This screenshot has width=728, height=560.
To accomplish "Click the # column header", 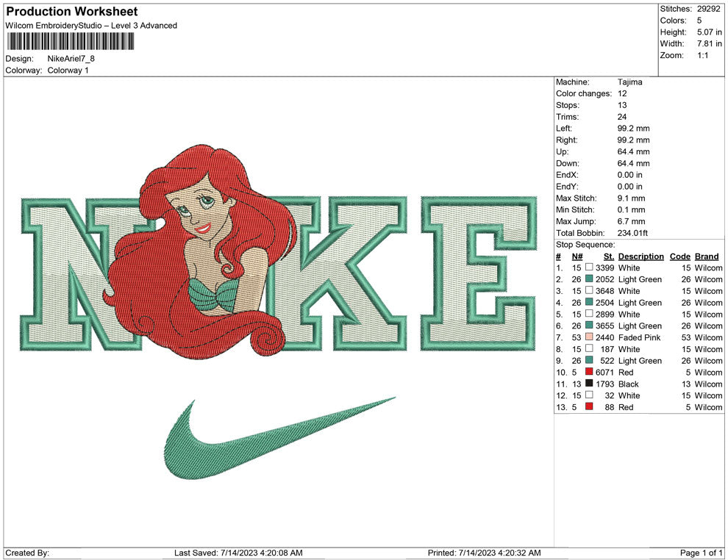I will [559, 256].
